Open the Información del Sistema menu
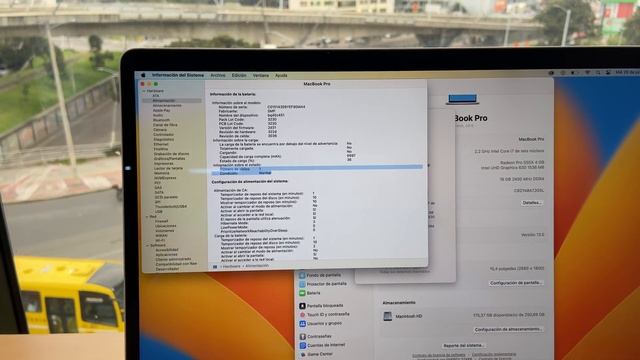640x360 pixels. tap(178, 75)
